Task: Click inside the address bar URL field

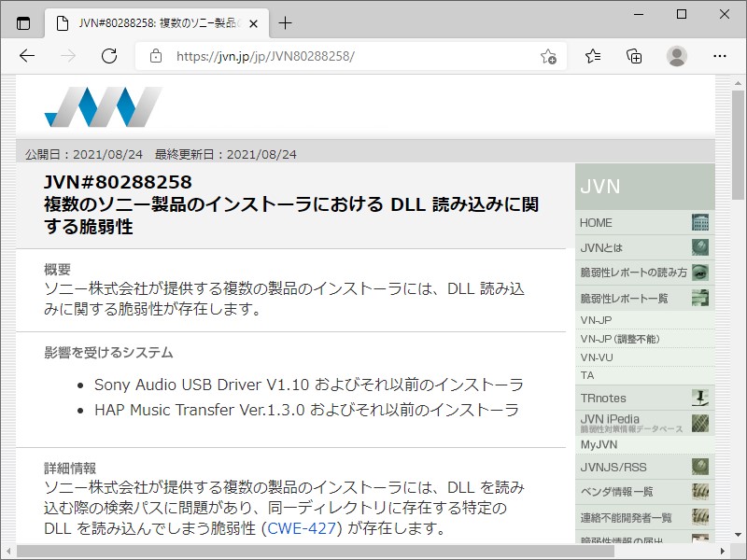Action: (280, 56)
